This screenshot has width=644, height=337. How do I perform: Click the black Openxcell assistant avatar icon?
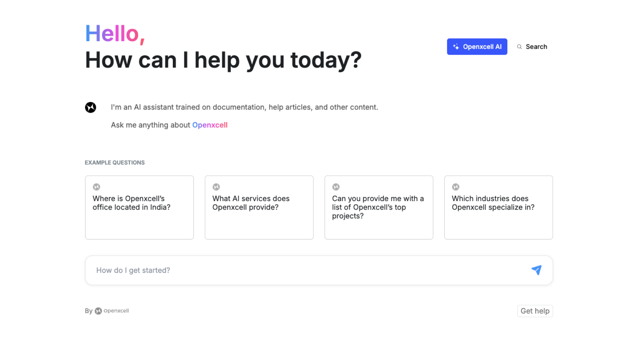click(91, 107)
